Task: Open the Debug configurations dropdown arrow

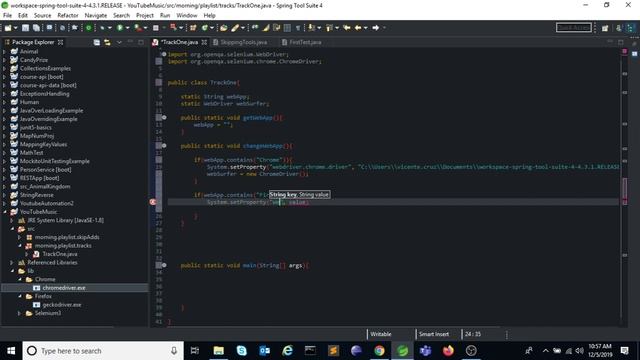Action: point(109,28)
